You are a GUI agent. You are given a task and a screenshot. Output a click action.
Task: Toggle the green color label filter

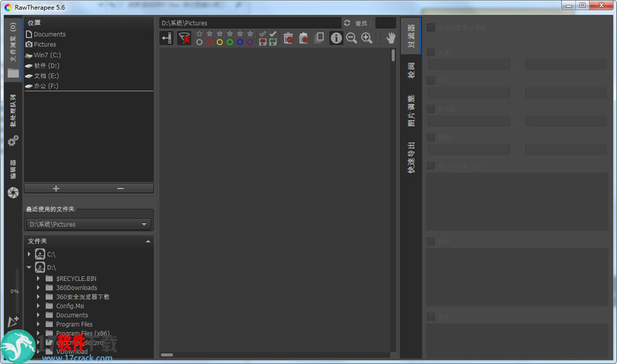[230, 42]
